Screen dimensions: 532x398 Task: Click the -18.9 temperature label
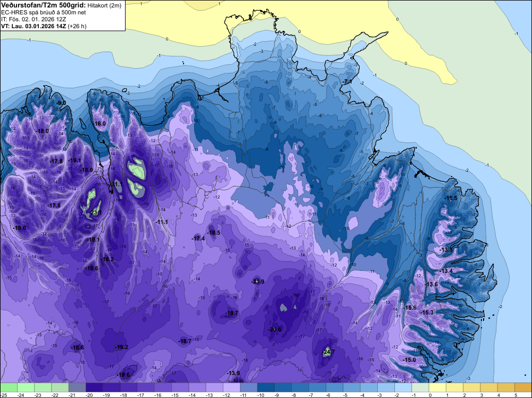pos(87,170)
